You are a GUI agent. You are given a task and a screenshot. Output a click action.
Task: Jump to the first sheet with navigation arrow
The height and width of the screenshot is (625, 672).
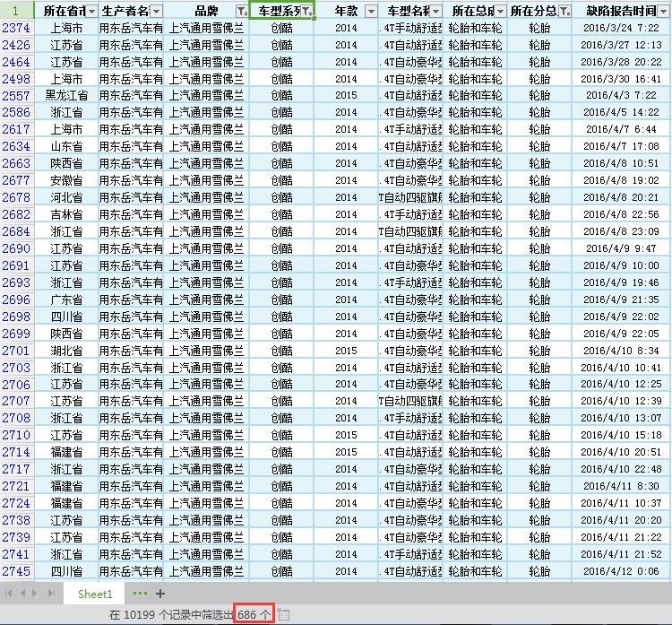click(9, 594)
